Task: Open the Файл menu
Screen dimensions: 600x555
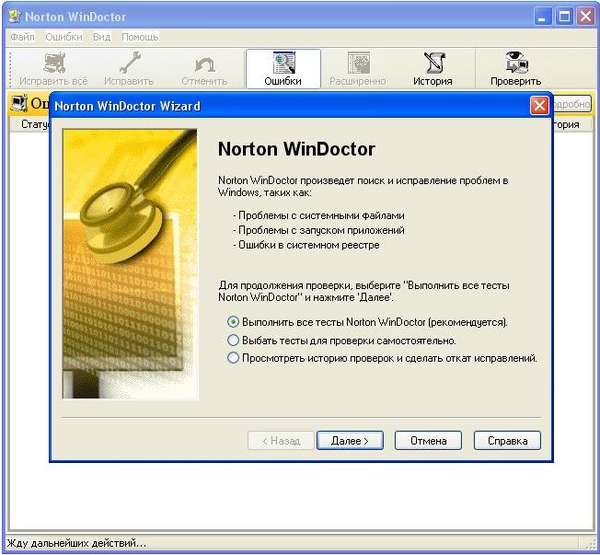Action: [22, 37]
